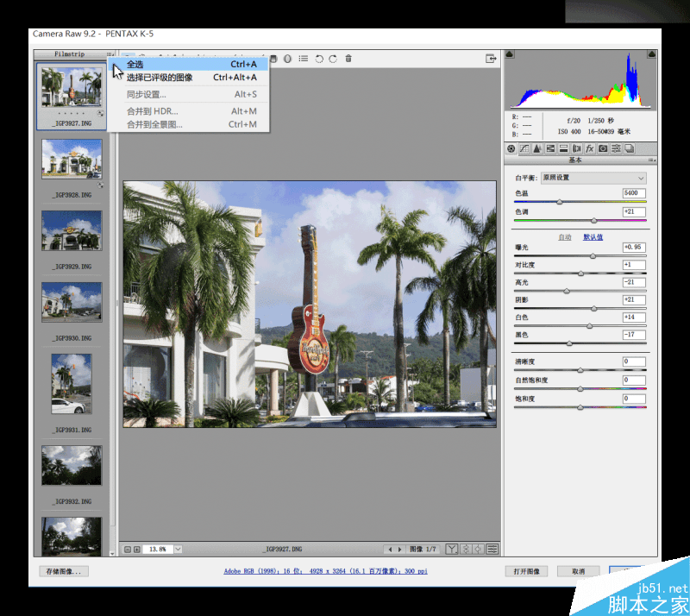Go to previous image with left arrow
The image size is (690, 616).
(x=390, y=550)
